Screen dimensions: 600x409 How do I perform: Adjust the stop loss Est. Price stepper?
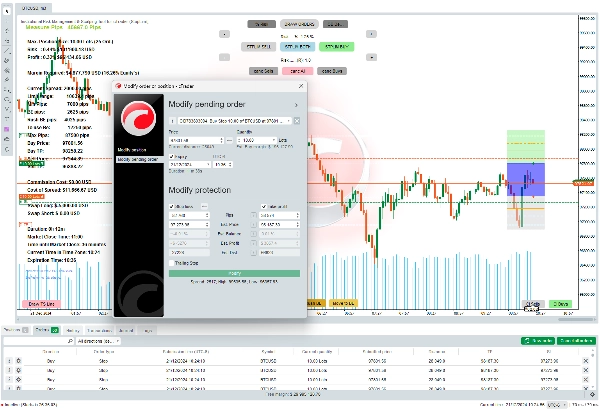[x=207, y=225]
